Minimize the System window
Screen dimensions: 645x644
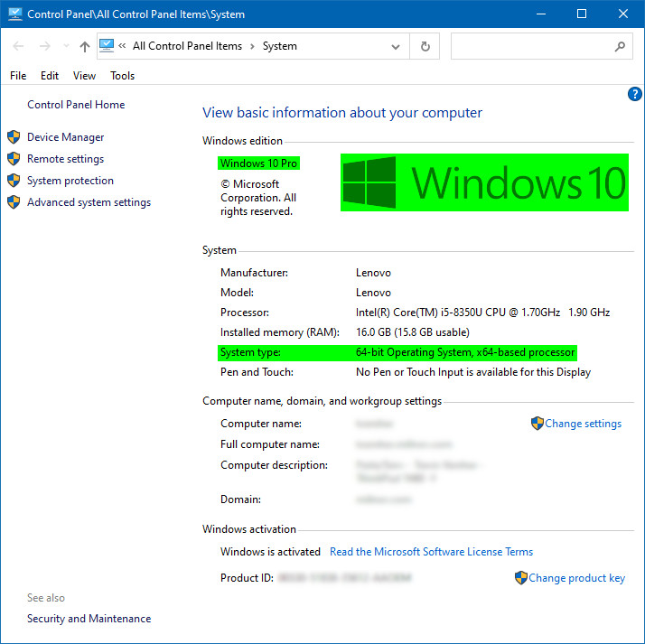[541, 14]
